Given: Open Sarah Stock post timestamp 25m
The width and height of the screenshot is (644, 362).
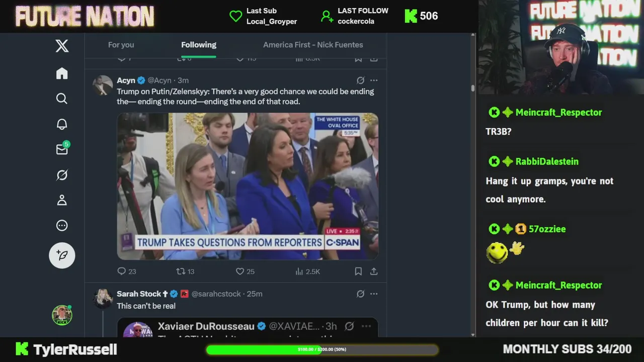Looking at the screenshot, I should (x=255, y=294).
